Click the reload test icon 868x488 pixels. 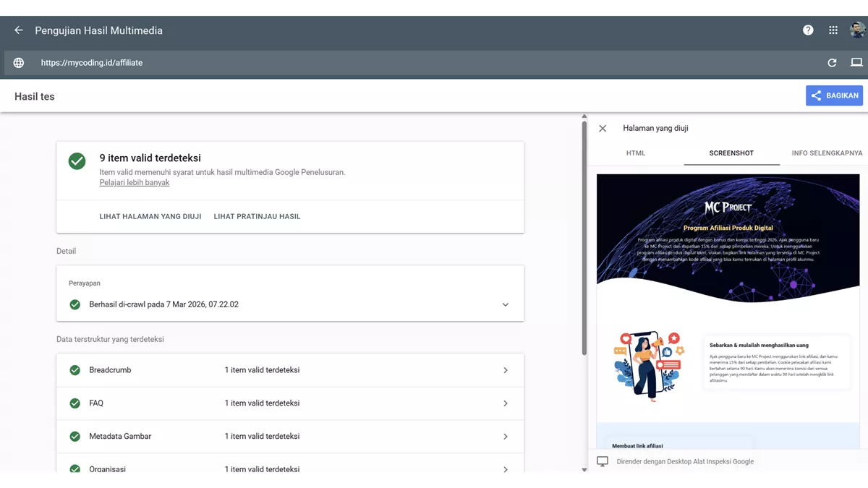coord(832,63)
